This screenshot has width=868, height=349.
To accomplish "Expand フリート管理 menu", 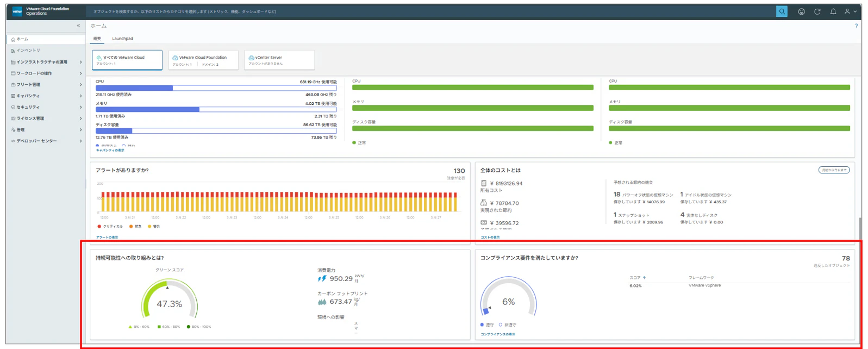I will tap(80, 85).
